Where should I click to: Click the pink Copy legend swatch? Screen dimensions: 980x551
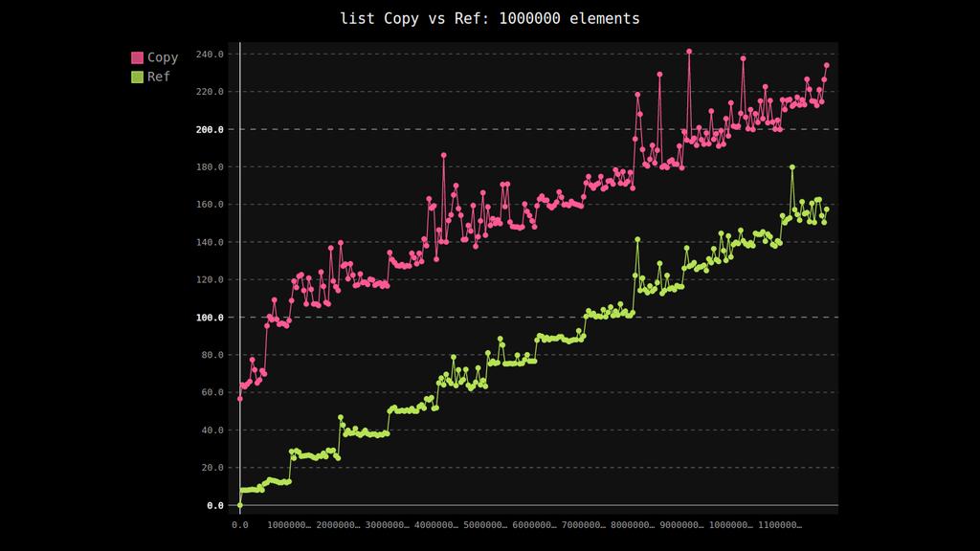[x=138, y=58]
